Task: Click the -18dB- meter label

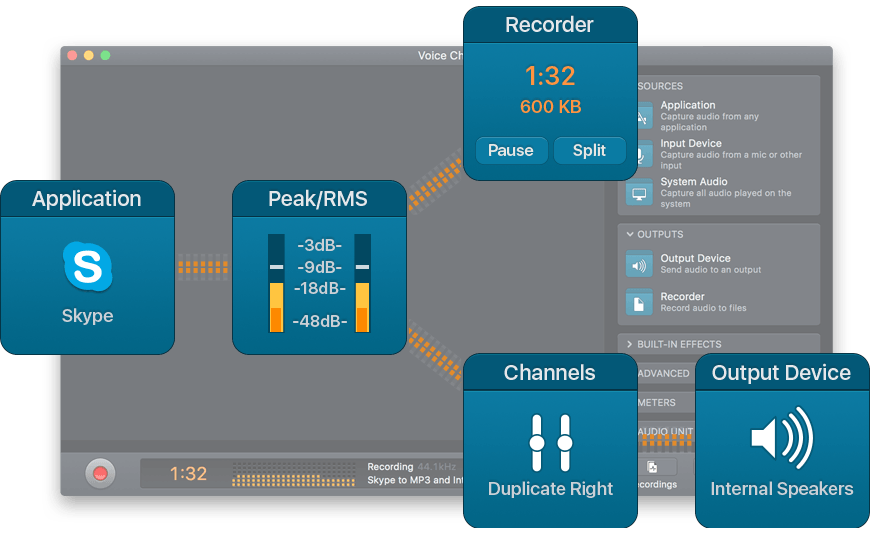Action: pyautogui.click(x=320, y=288)
